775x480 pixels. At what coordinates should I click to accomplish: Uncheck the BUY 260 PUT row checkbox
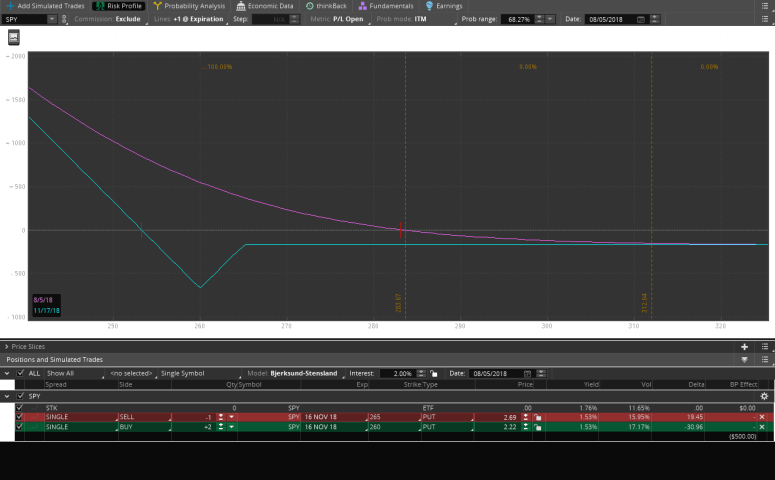coord(20,426)
